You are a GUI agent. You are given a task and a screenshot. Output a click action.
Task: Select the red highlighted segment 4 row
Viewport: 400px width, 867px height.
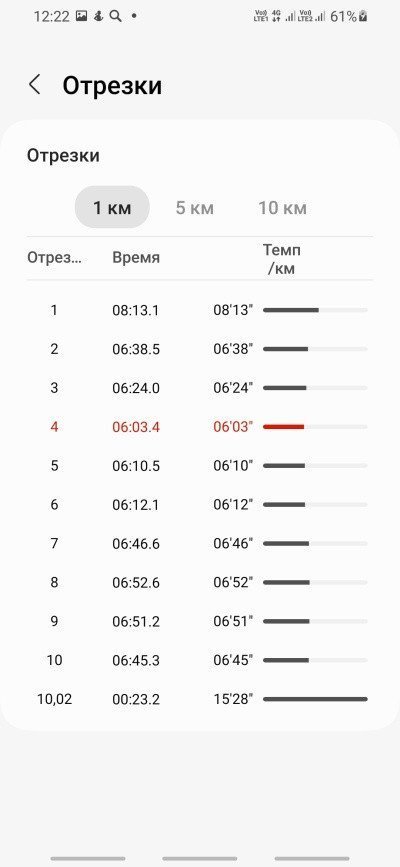point(200,427)
